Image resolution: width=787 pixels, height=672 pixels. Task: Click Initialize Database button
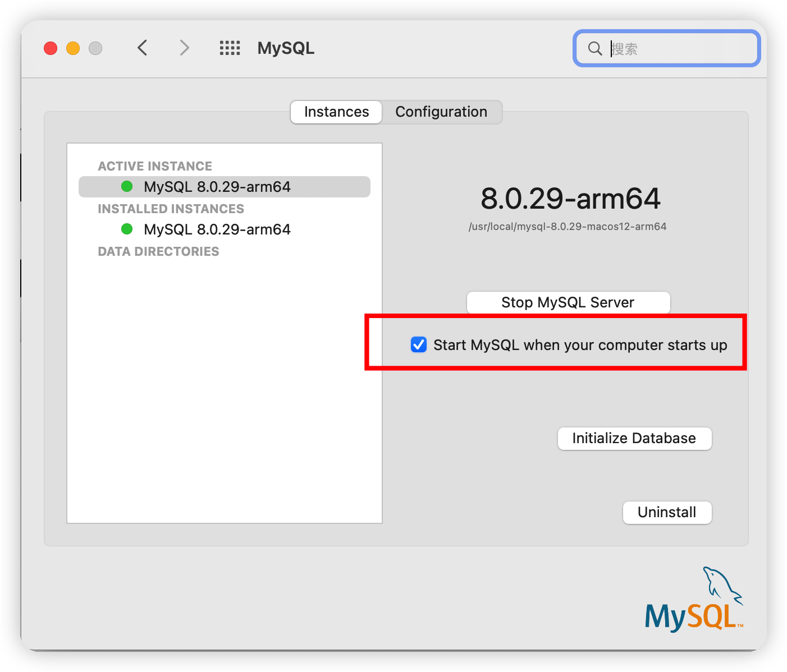(x=634, y=438)
